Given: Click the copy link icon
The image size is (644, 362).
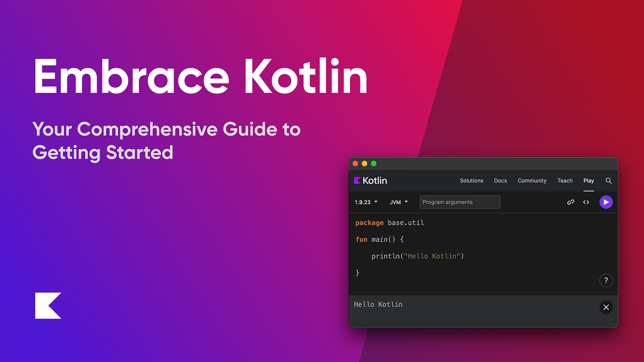Looking at the screenshot, I should [570, 202].
